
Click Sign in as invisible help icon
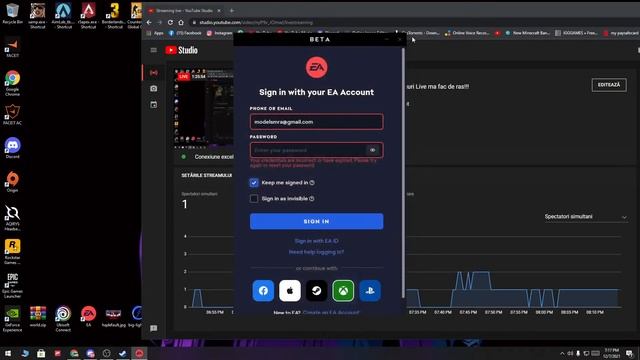pos(312,199)
